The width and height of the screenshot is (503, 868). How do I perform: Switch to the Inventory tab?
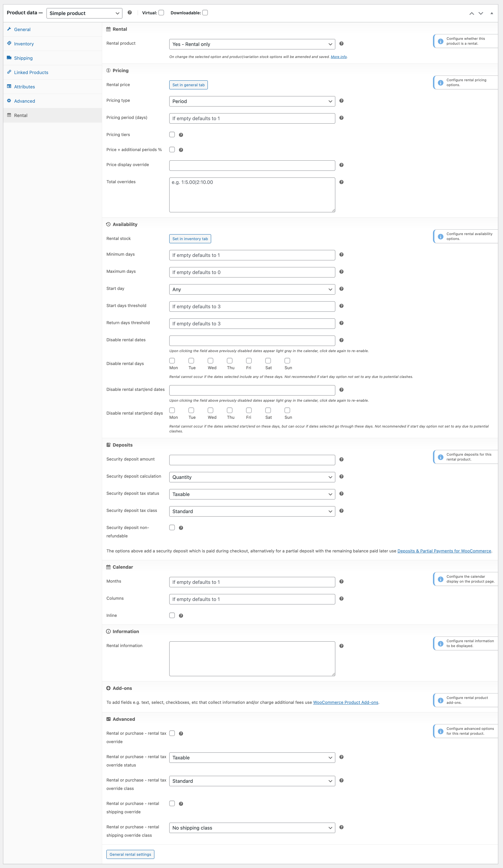(x=24, y=44)
